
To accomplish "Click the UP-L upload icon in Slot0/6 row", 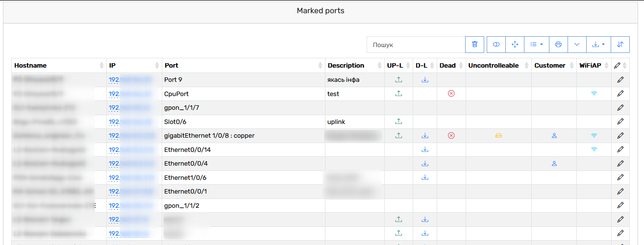I will [398, 122].
